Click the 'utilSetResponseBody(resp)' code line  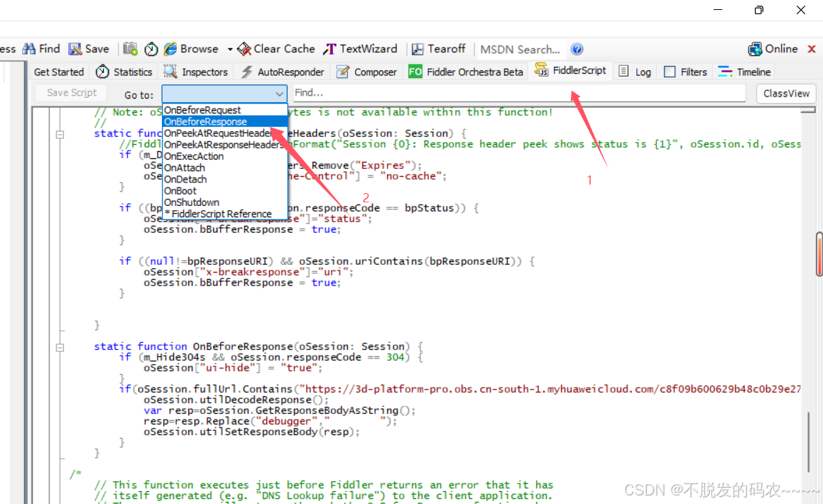[x=252, y=432]
